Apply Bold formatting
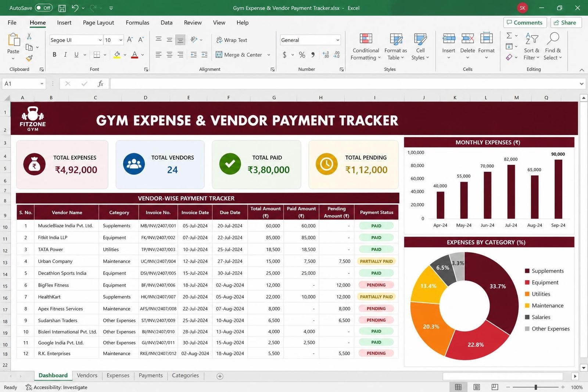 click(x=54, y=54)
